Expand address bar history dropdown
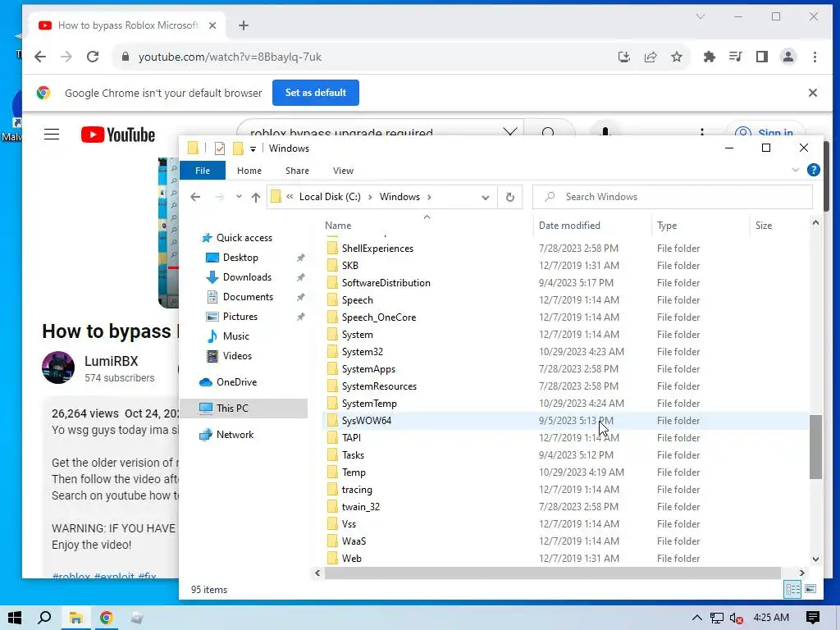The width and height of the screenshot is (840, 630). tap(486, 197)
